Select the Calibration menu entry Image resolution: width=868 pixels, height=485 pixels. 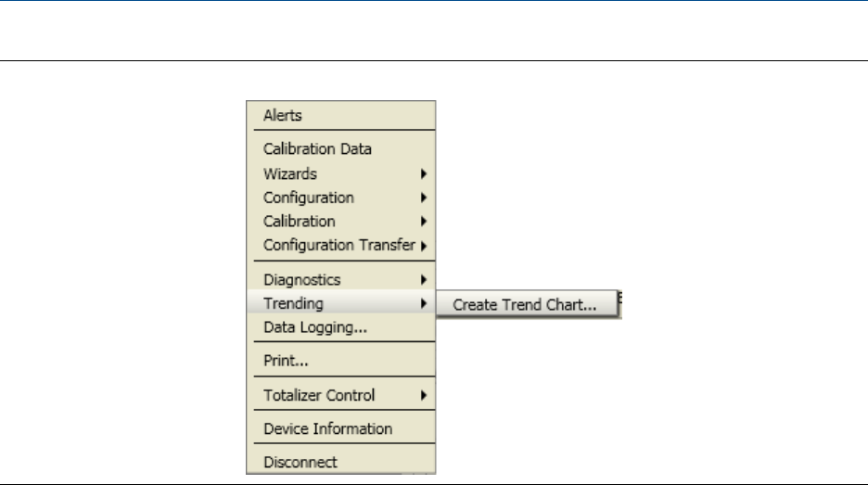pos(300,222)
